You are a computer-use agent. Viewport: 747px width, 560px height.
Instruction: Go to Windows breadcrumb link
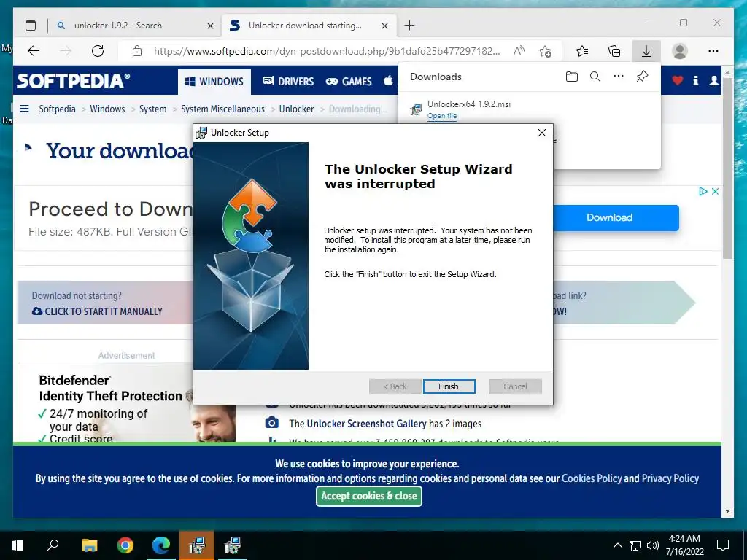[x=107, y=109]
